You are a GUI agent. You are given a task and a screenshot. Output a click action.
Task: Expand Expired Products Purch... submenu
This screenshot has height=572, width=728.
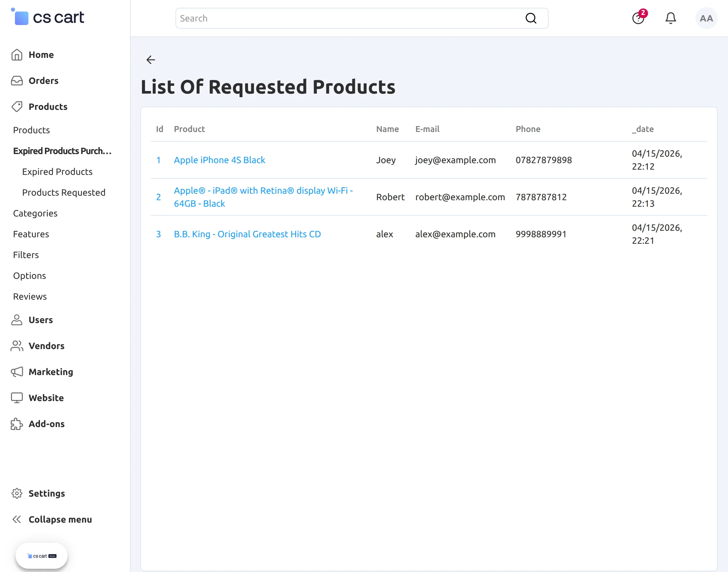point(62,151)
